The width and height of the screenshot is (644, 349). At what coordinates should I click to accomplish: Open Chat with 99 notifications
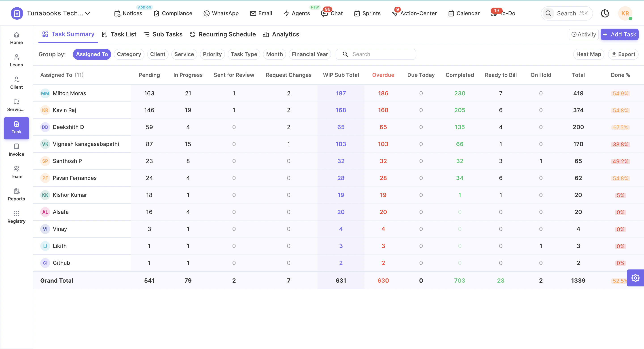tap(332, 13)
